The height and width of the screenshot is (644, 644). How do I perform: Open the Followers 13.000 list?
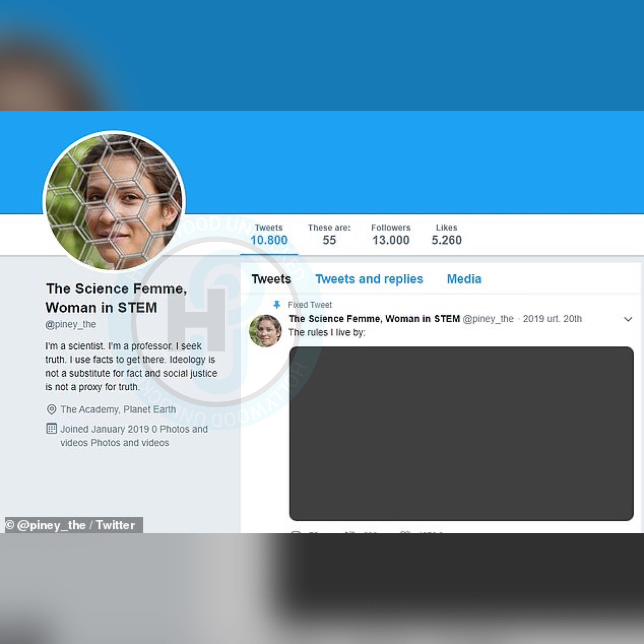point(391,235)
